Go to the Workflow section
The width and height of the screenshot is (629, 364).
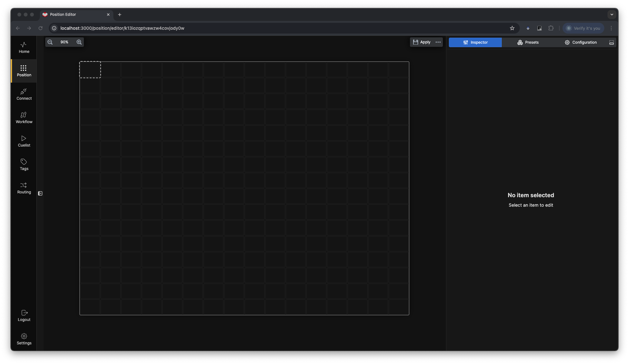(x=24, y=118)
